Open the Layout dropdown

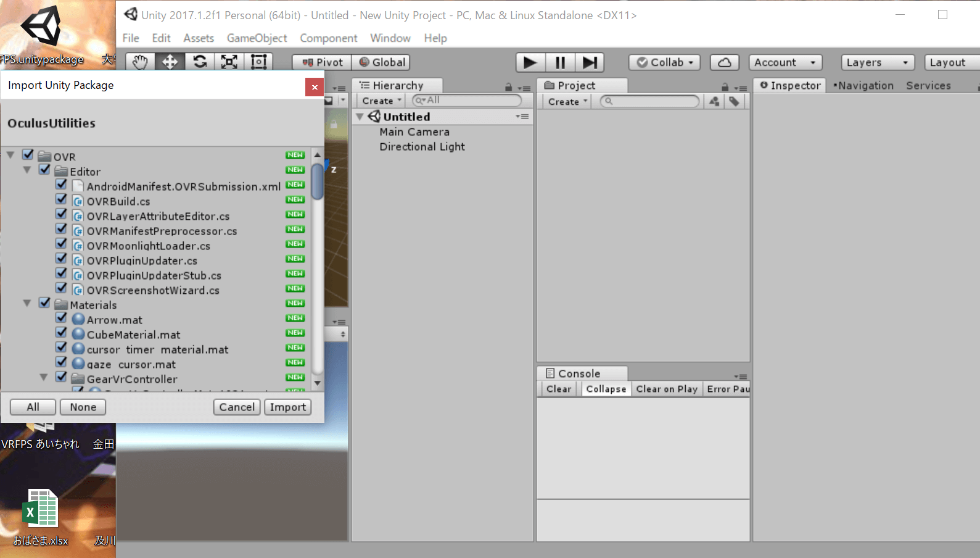click(952, 62)
